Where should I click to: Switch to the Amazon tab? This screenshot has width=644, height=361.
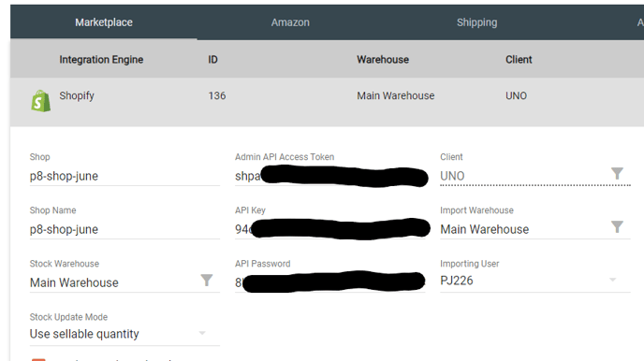coord(290,22)
